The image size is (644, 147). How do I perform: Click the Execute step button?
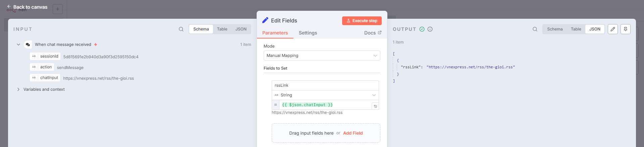(362, 21)
